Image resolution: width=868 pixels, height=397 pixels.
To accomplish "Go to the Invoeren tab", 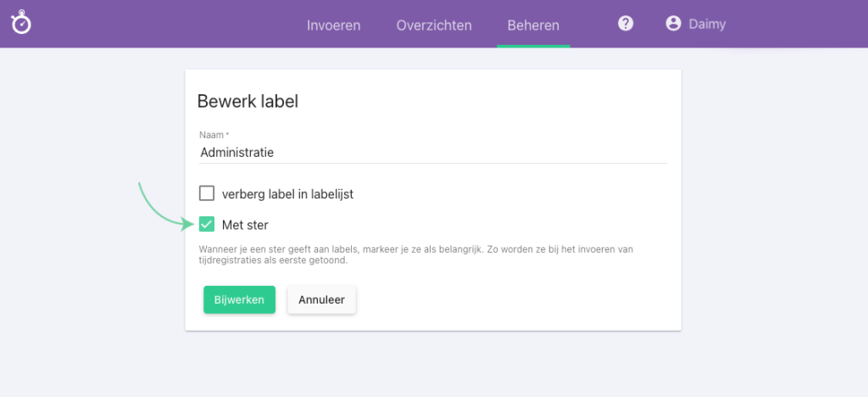I will (x=333, y=25).
